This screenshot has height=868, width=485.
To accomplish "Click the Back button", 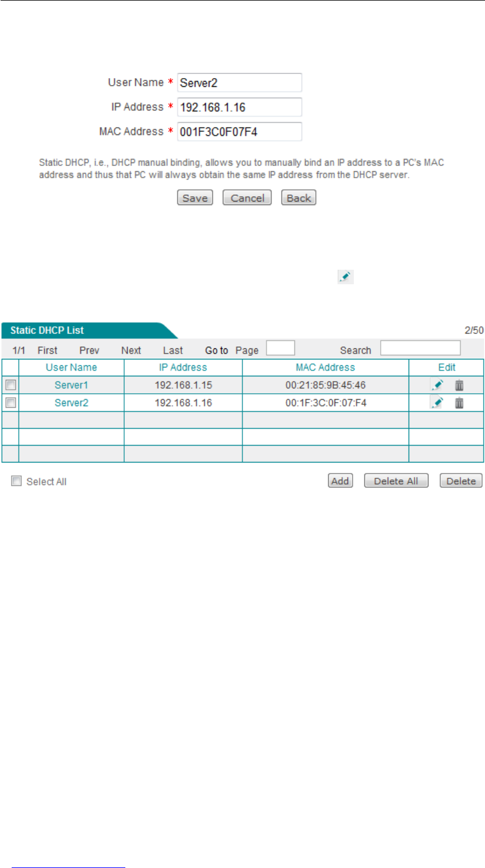I will pos(299,198).
